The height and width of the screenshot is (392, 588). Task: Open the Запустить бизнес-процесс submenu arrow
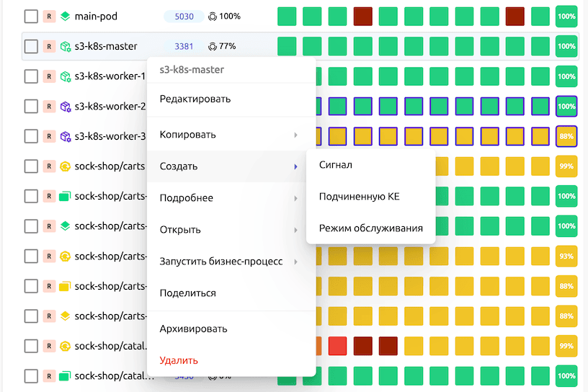click(295, 262)
